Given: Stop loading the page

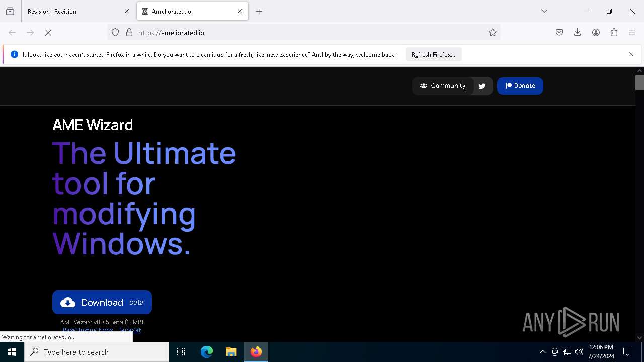Looking at the screenshot, I should point(48,33).
